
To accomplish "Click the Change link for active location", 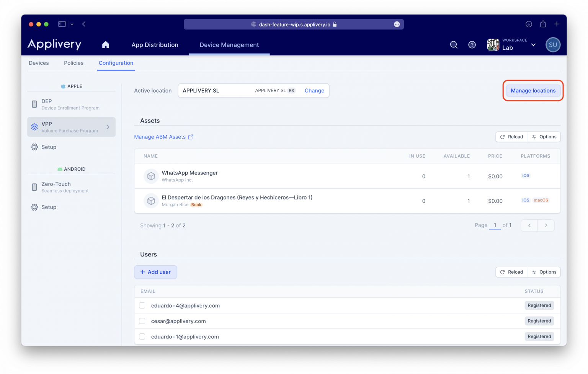I will [314, 90].
